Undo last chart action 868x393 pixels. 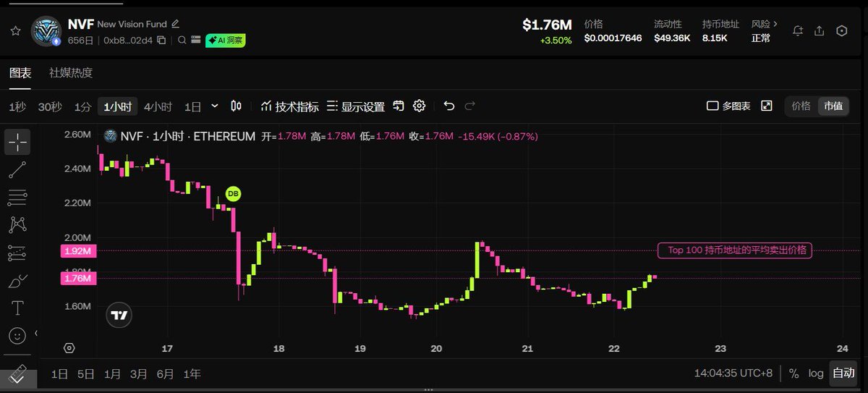448,106
